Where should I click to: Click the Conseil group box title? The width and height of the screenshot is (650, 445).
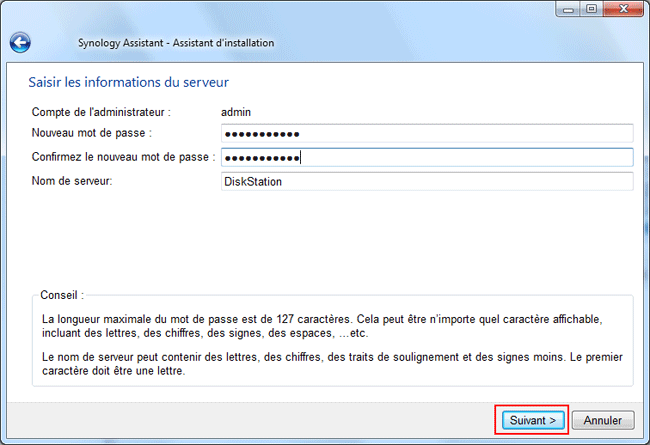pos(62,296)
